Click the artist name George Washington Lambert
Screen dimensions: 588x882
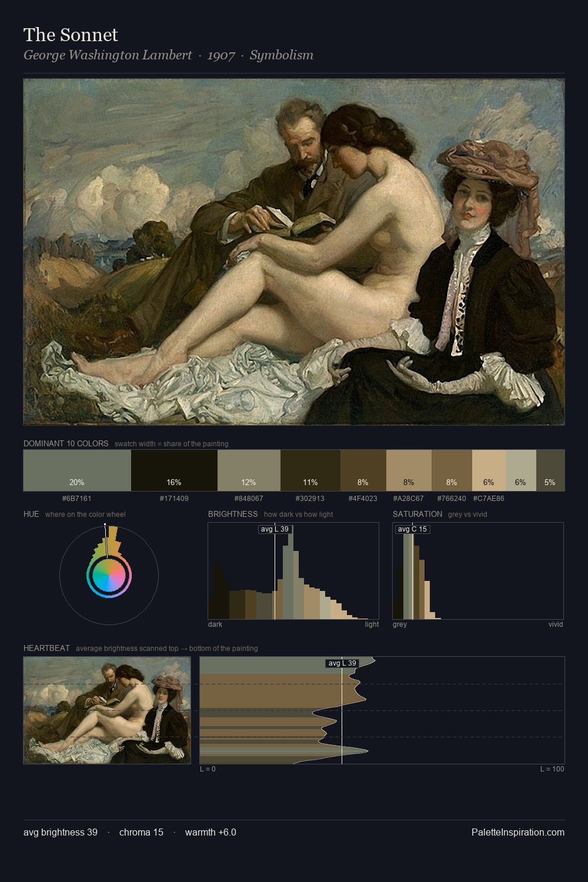(108, 55)
